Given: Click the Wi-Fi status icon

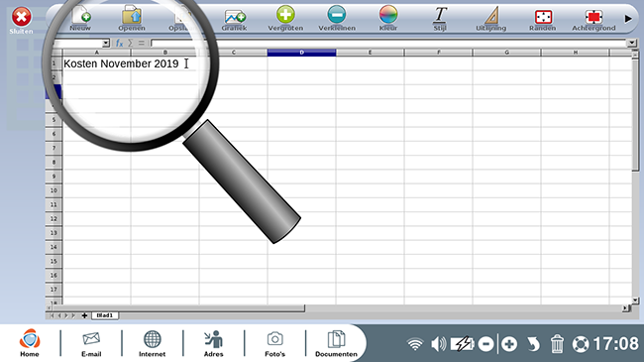Looking at the screenshot, I should point(415,344).
